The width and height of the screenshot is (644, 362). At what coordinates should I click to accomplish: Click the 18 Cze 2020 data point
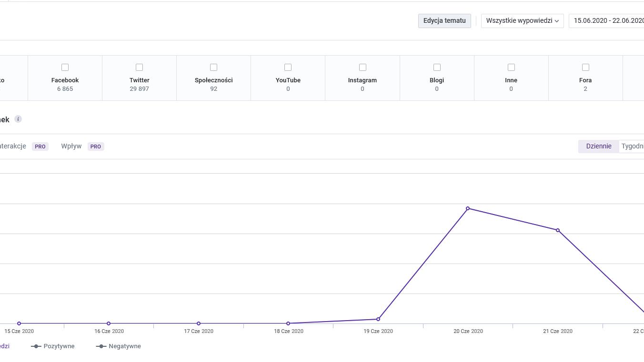coord(288,323)
